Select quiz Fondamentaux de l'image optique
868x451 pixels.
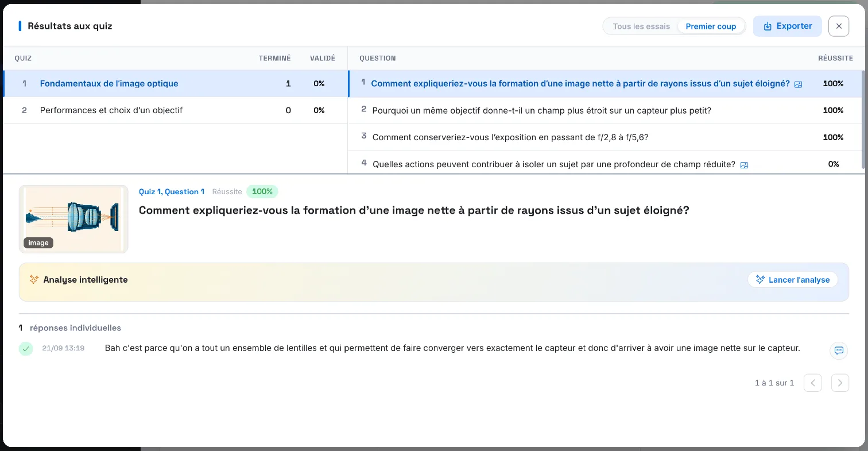(x=175, y=83)
